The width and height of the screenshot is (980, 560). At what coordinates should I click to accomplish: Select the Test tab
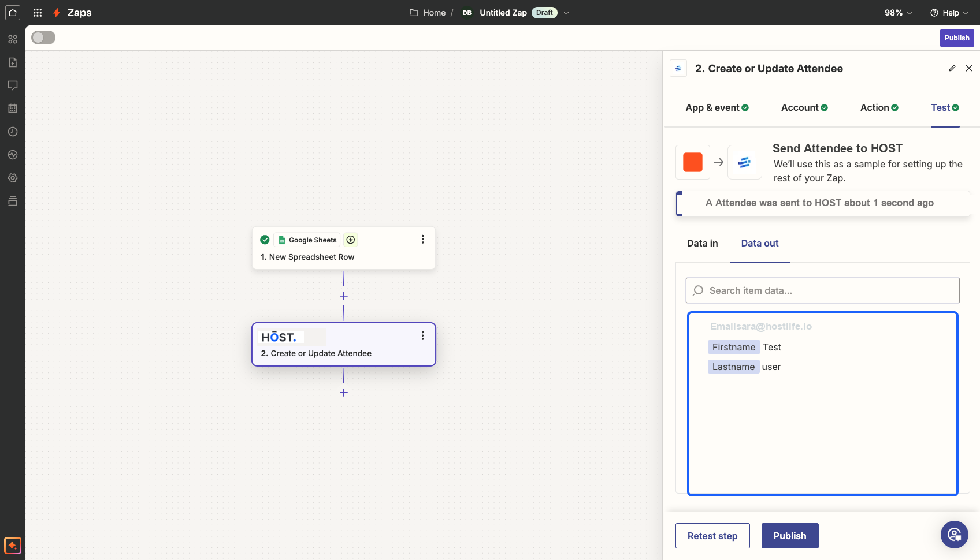point(945,107)
